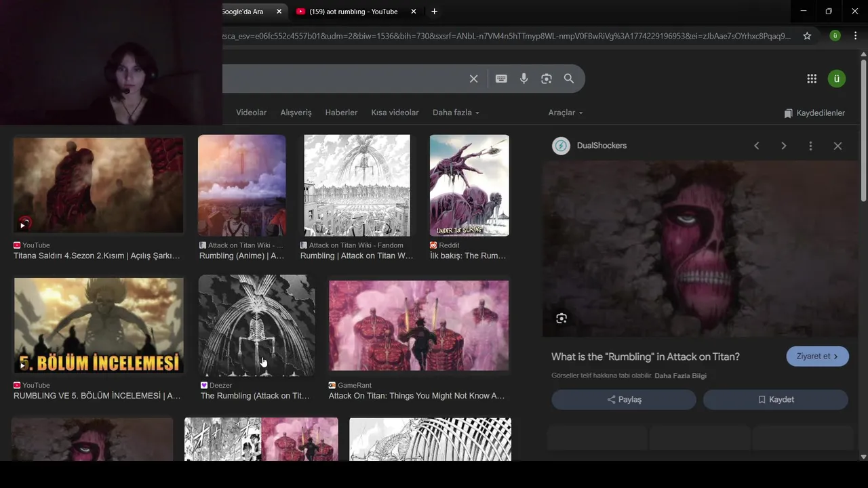
Task: Click 'The Rumbling (Attack on Tit...' caption
Action: tap(255, 396)
